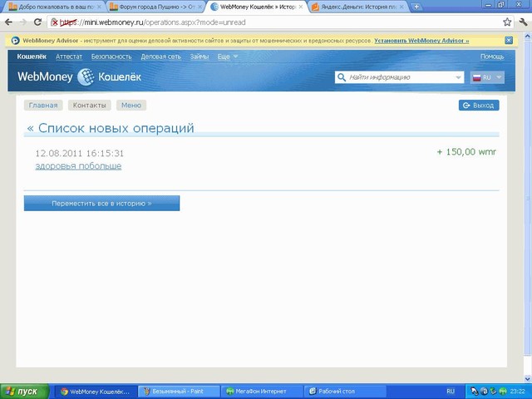Viewport: 532px width, 399px height.
Task: Reload the page with the refresh icon
Action: tap(37, 22)
